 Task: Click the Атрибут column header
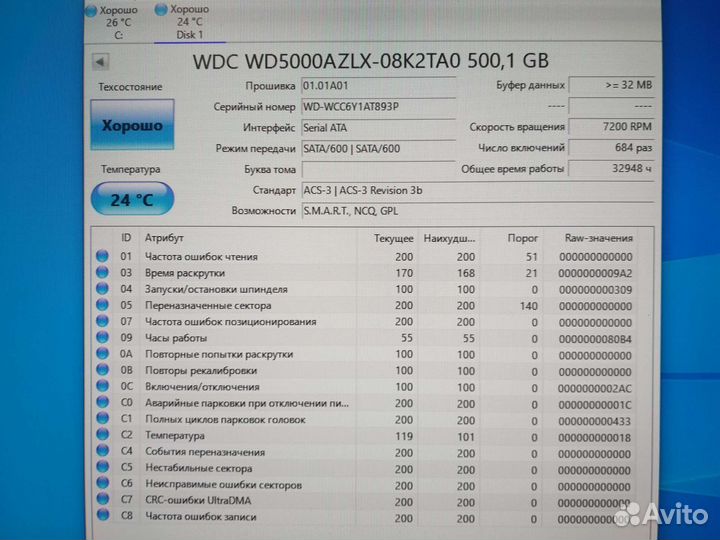(x=164, y=238)
